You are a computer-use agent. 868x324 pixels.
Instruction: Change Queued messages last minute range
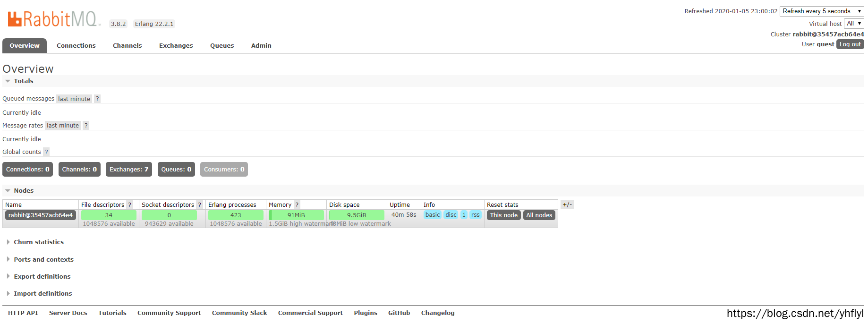point(74,99)
